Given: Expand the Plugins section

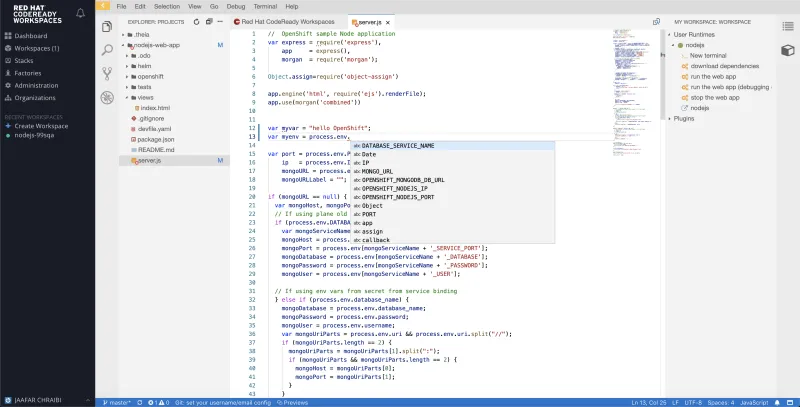Looking at the screenshot, I should pyautogui.click(x=684, y=118).
